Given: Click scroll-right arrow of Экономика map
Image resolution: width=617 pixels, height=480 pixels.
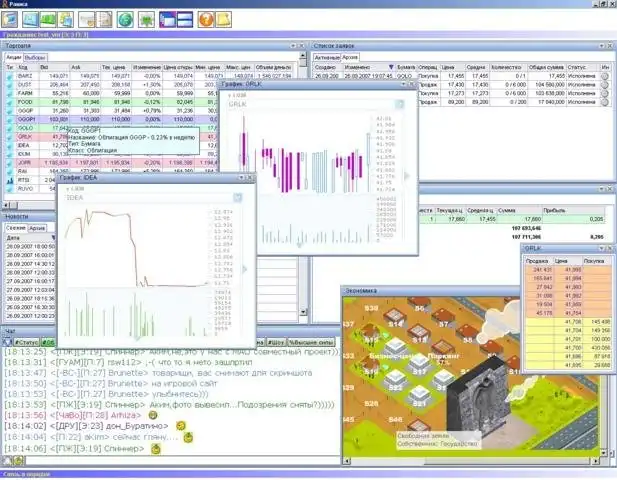Looking at the screenshot, I should 596,460.
